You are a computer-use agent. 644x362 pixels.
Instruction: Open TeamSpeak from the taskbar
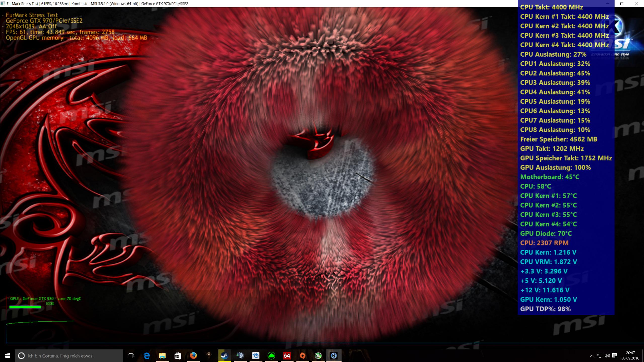pos(240,355)
